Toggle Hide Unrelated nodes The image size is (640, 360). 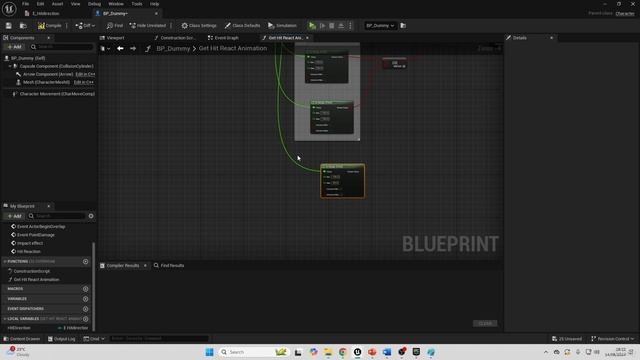[x=147, y=26]
